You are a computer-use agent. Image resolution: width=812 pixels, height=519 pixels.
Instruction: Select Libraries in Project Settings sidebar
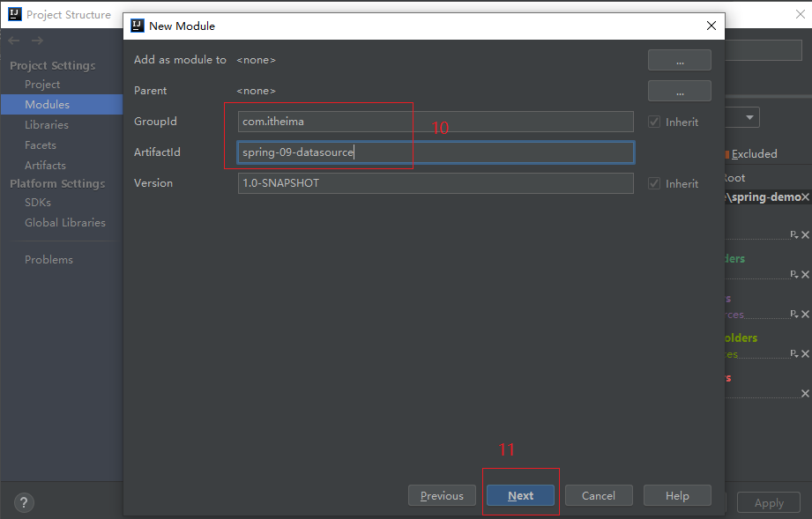[47, 125]
